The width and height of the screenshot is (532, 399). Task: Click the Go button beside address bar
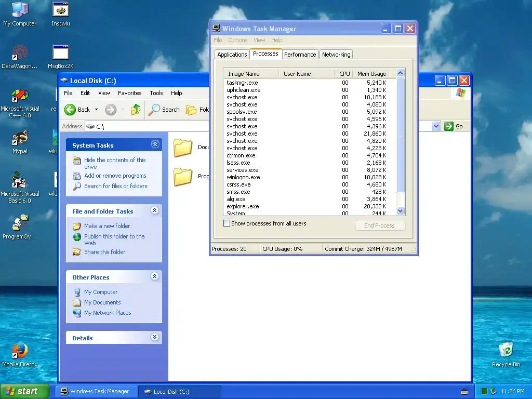click(x=454, y=126)
